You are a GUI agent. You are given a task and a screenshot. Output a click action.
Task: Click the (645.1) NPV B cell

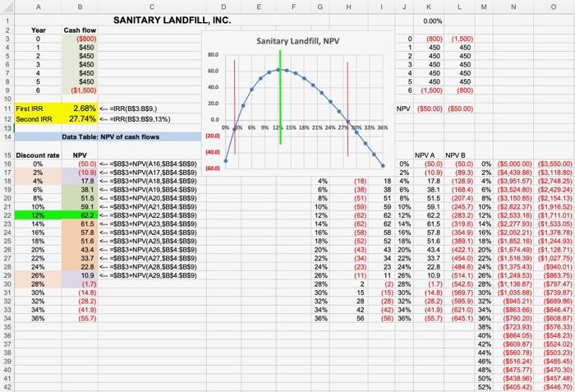(459, 318)
